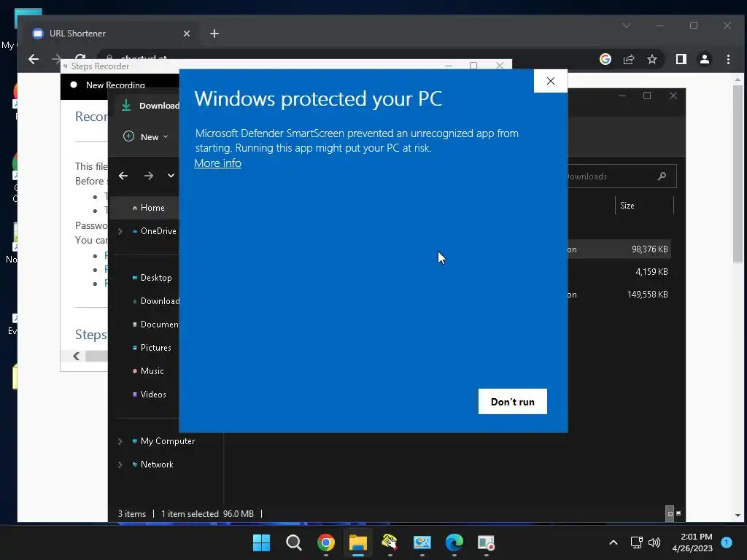Viewport: 747px width, 560px height.
Task: Open clock and date flyout
Action: pyautogui.click(x=692, y=542)
